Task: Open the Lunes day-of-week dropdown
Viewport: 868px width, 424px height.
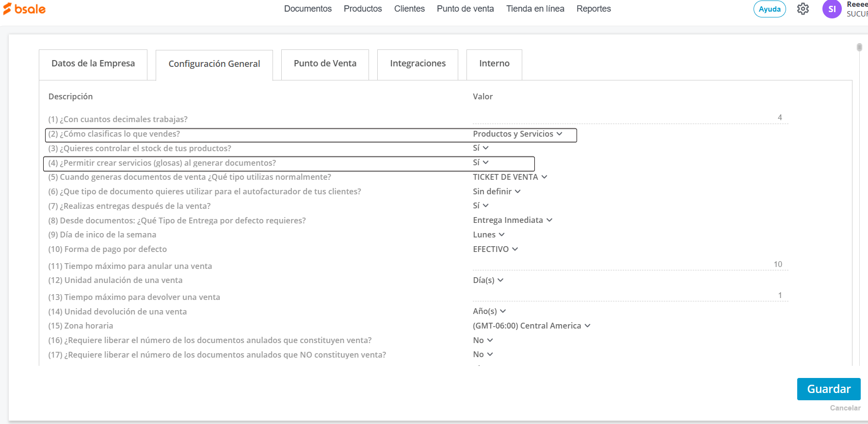Action: click(489, 235)
